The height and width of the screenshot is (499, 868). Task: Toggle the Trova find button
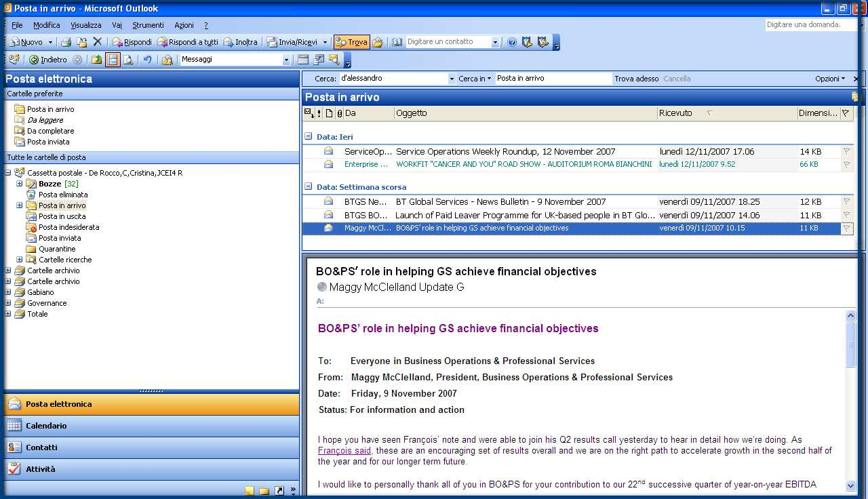click(351, 42)
